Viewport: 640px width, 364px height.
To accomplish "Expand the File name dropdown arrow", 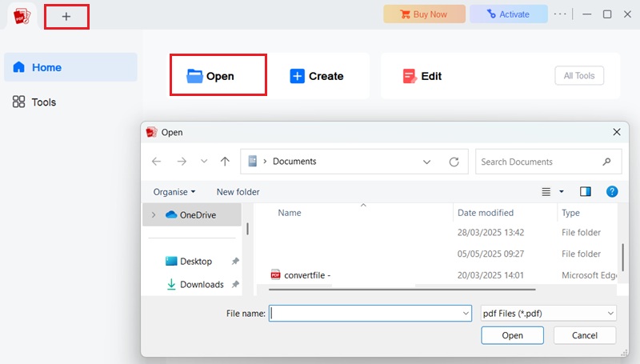I will click(466, 314).
